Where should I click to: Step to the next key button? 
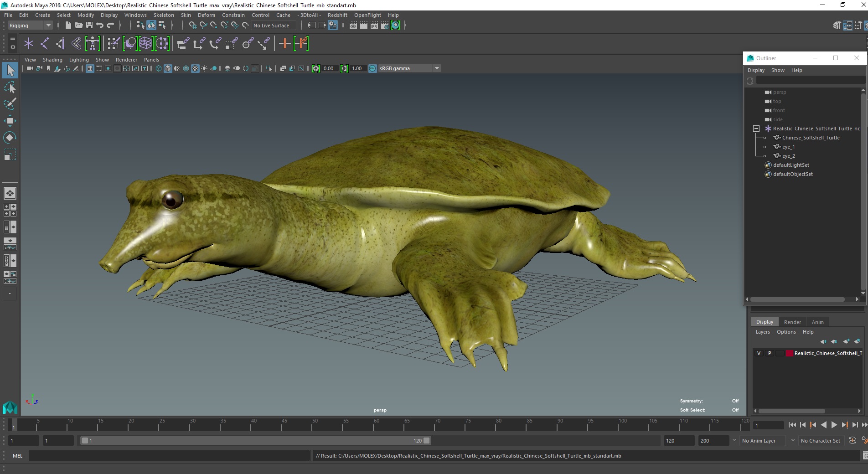pos(845,425)
